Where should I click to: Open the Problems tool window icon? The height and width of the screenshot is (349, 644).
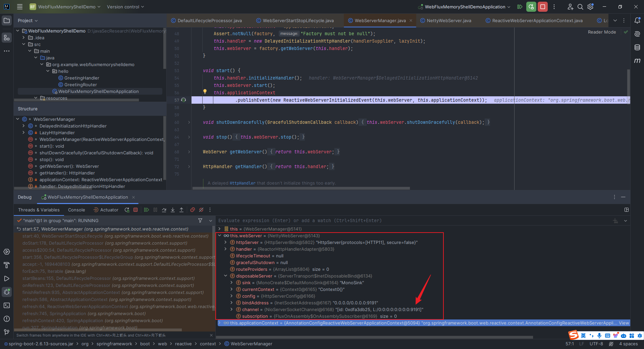pyautogui.click(x=7, y=319)
